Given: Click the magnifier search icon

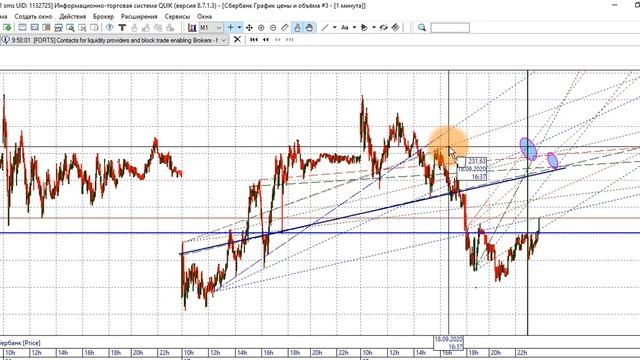Looking at the screenshot, I should (422, 27).
